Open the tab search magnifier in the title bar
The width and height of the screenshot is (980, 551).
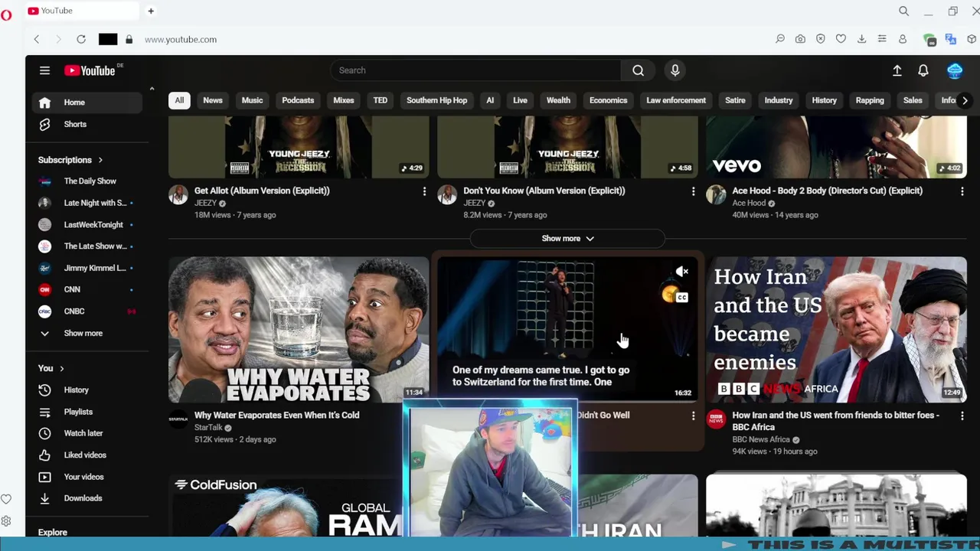[903, 11]
